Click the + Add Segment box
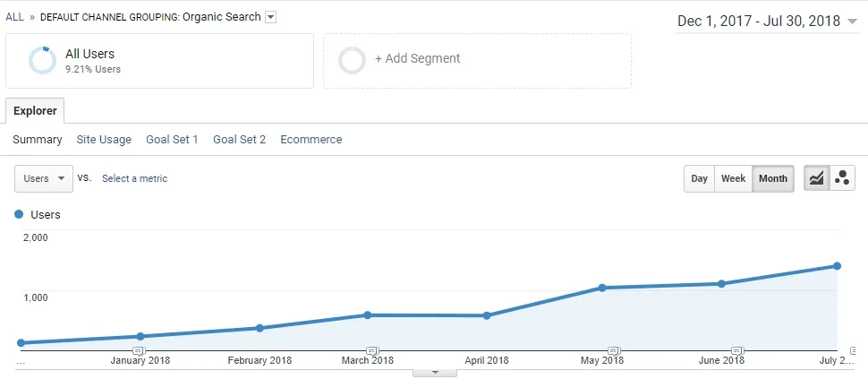The height and width of the screenshot is (379, 868). tap(477, 60)
